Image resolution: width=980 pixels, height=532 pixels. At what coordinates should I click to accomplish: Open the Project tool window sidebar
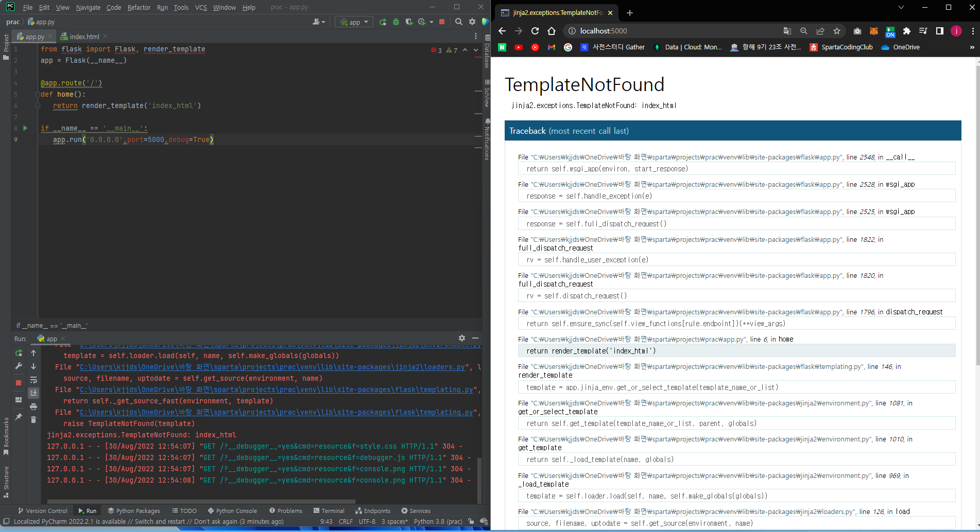(6, 46)
